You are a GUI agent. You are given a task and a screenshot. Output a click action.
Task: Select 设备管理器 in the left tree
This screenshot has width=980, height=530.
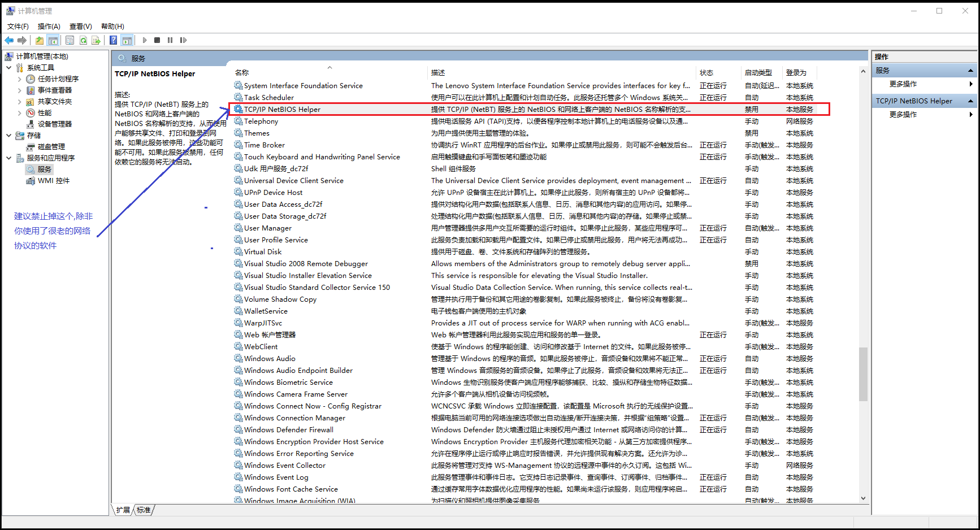(x=54, y=124)
